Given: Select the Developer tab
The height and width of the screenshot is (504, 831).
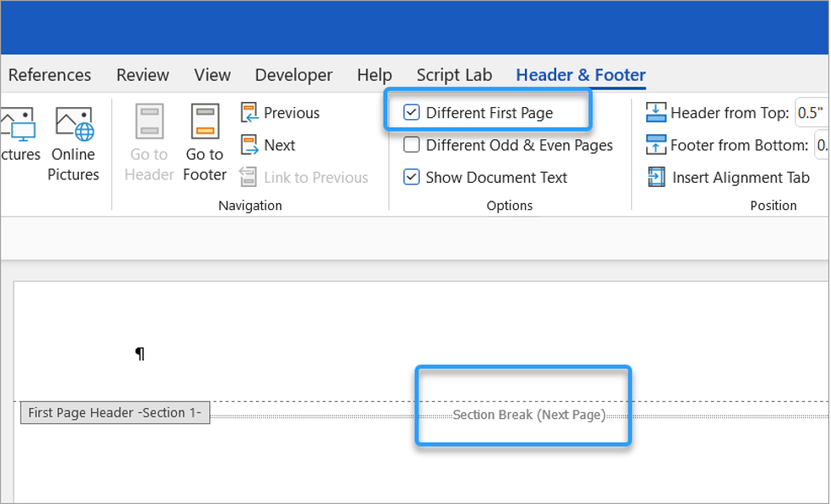Looking at the screenshot, I should [x=293, y=75].
